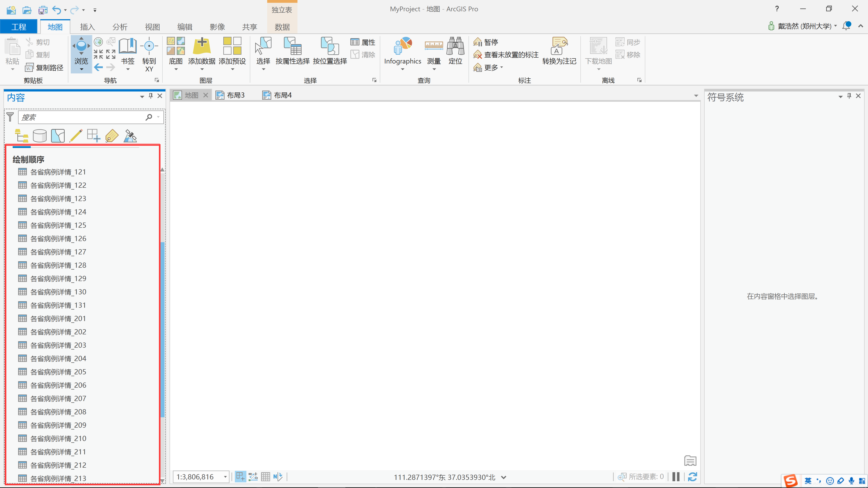Switch to the Analysis ribbon tab
Viewport: 868px width, 488px height.
pyautogui.click(x=120, y=27)
